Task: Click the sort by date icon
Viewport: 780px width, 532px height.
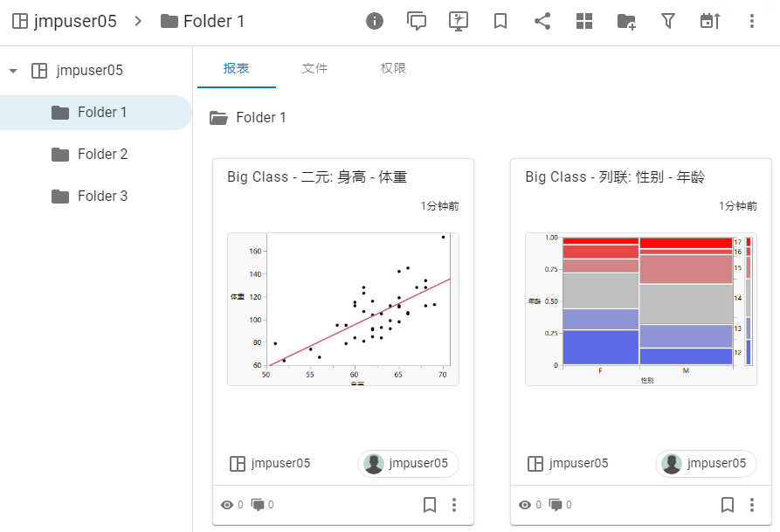Action: (x=710, y=21)
